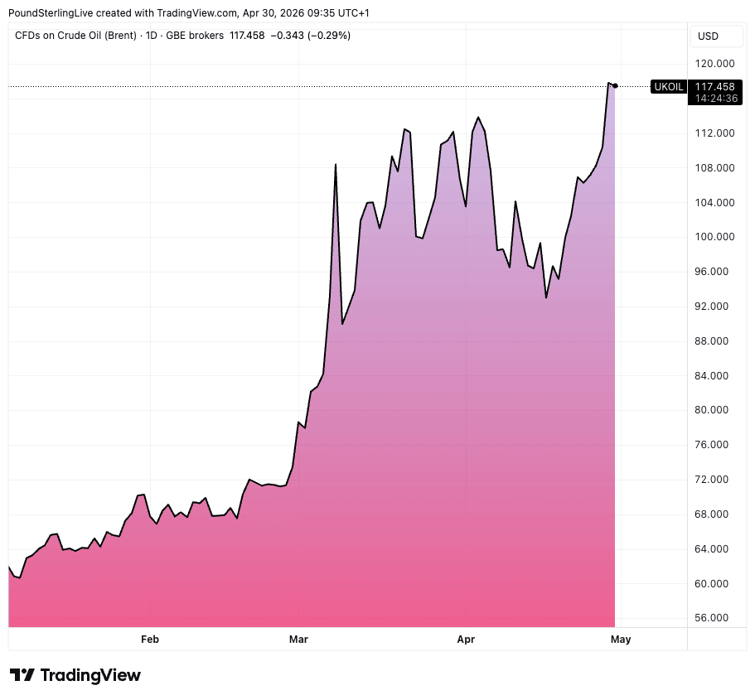Image resolution: width=755 pixels, height=700 pixels.
Task: Click the 120.000 price axis label
Action: click(714, 64)
